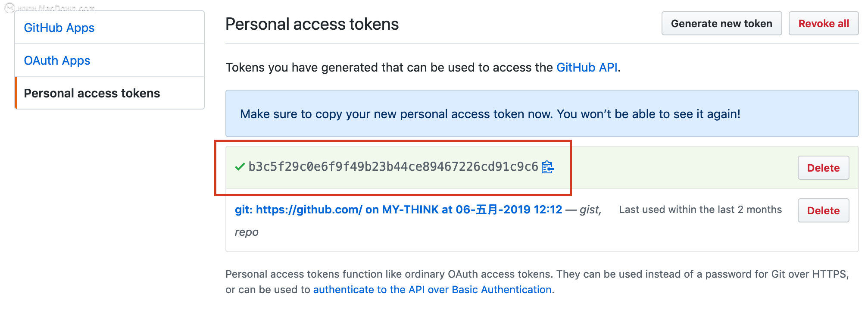Click the Revoke all button
Viewport: 868px width, 313px height.
coord(824,24)
